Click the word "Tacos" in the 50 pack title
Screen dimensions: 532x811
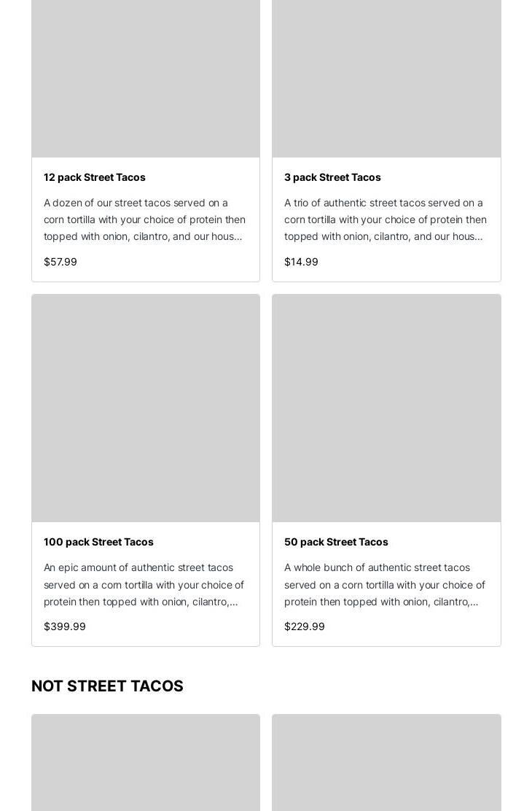[373, 542]
